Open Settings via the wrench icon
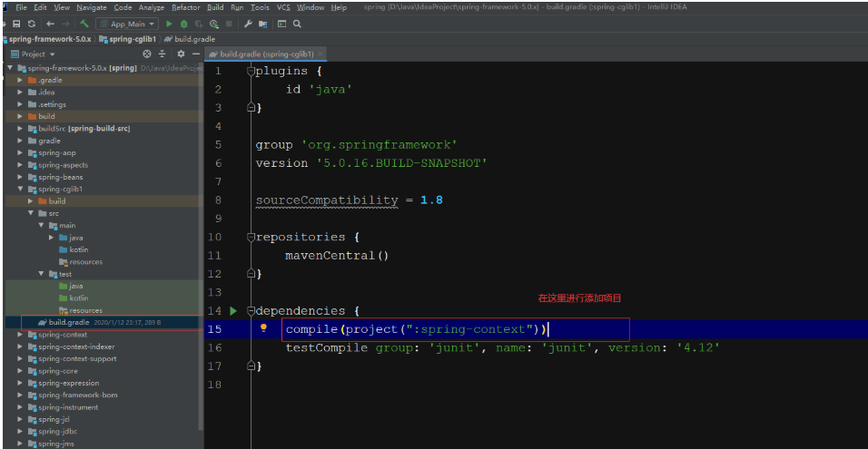This screenshot has width=868, height=449. (249, 24)
